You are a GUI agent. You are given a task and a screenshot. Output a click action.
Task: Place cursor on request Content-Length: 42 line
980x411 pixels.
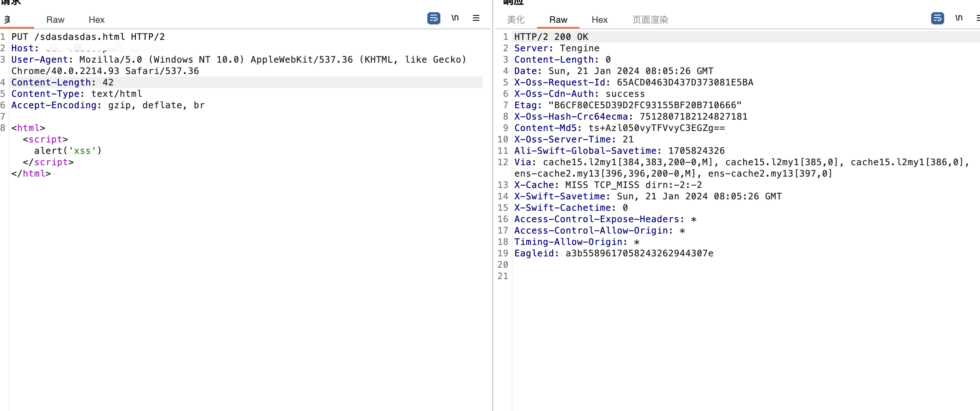point(62,83)
